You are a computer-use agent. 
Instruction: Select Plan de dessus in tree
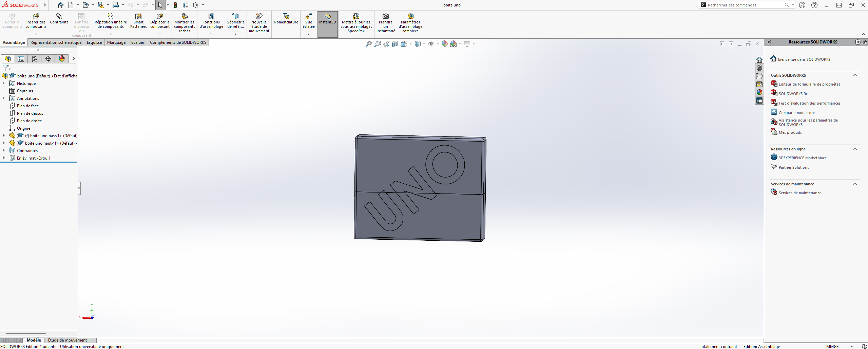coord(30,113)
